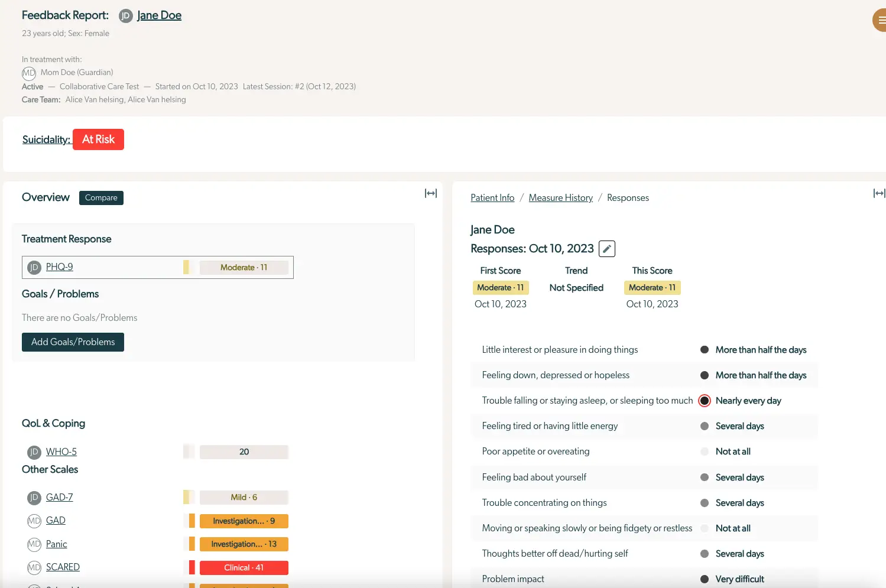
Task: Click the MD avatar next to the SCARED scale
Action: click(34, 567)
